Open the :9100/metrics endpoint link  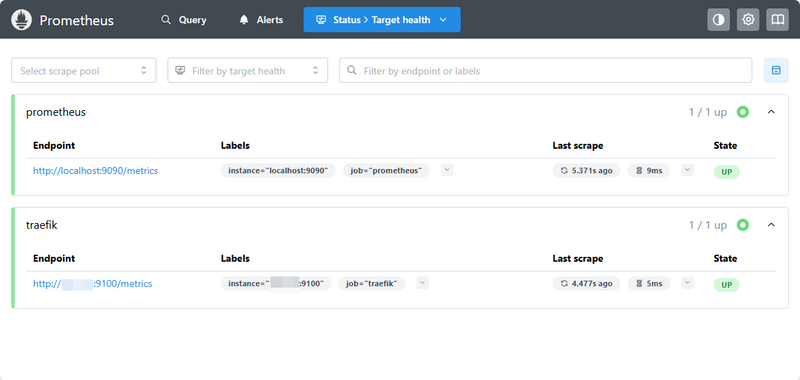(x=92, y=284)
